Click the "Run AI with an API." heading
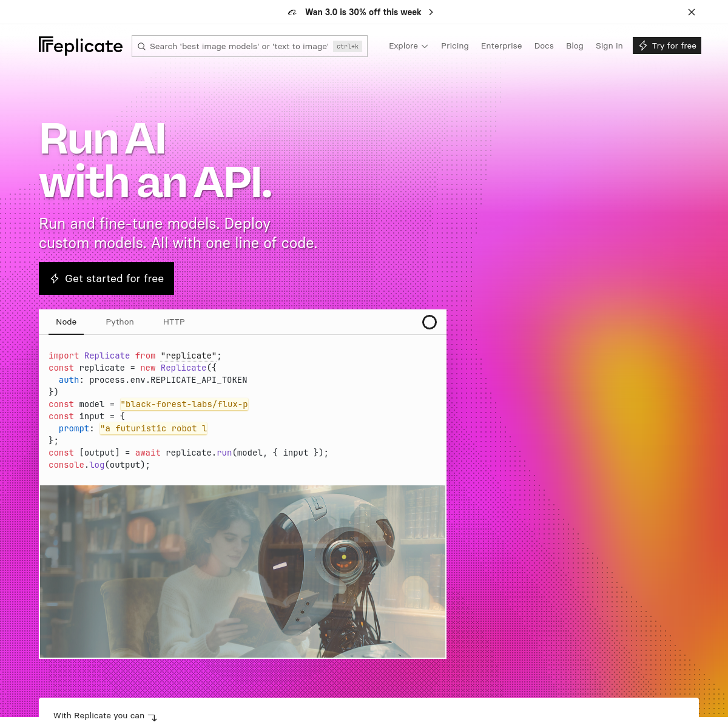Screen dimensions: 728x728 click(x=155, y=161)
